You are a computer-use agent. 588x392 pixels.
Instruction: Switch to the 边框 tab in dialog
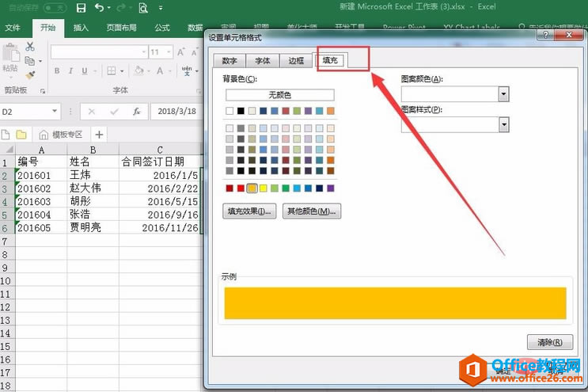[296, 60]
